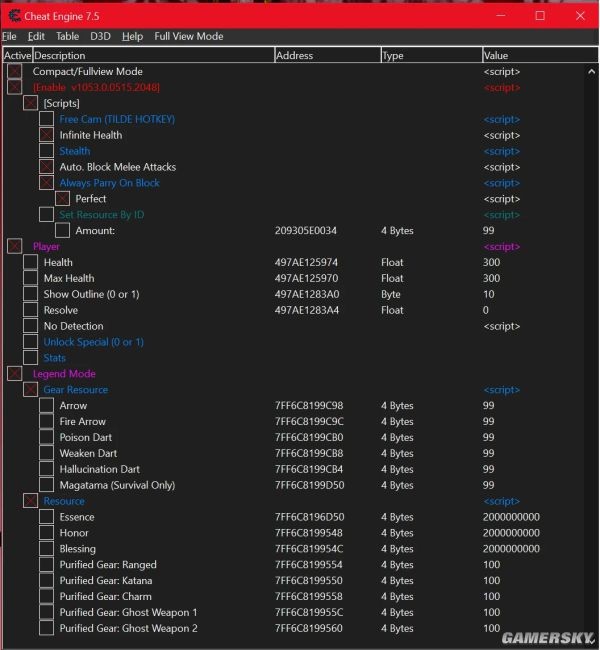Expand Unlock Special checkbox
The width and height of the screenshot is (600, 650).
(31, 342)
